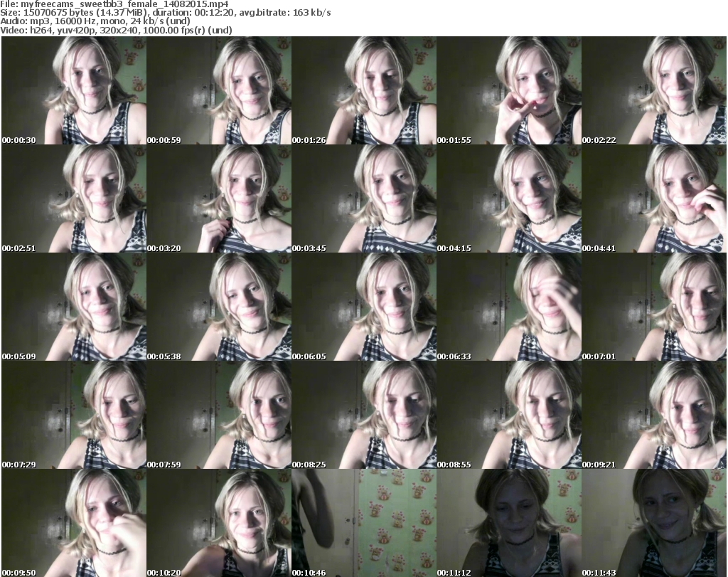This screenshot has width=728, height=577.
Task: Click the thumbnail at 00:06:05
Action: [364, 307]
